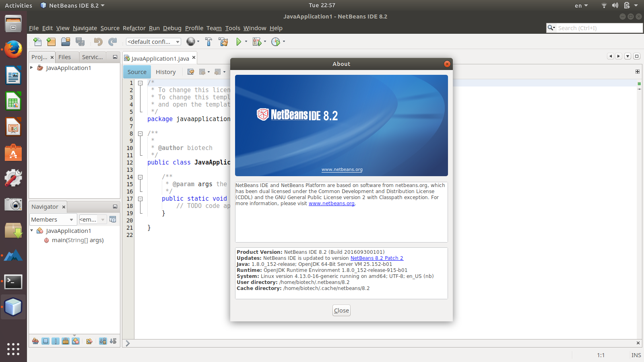This screenshot has height=362, width=644.
Task: Open Firefox from the dock
Action: pyautogui.click(x=13, y=50)
